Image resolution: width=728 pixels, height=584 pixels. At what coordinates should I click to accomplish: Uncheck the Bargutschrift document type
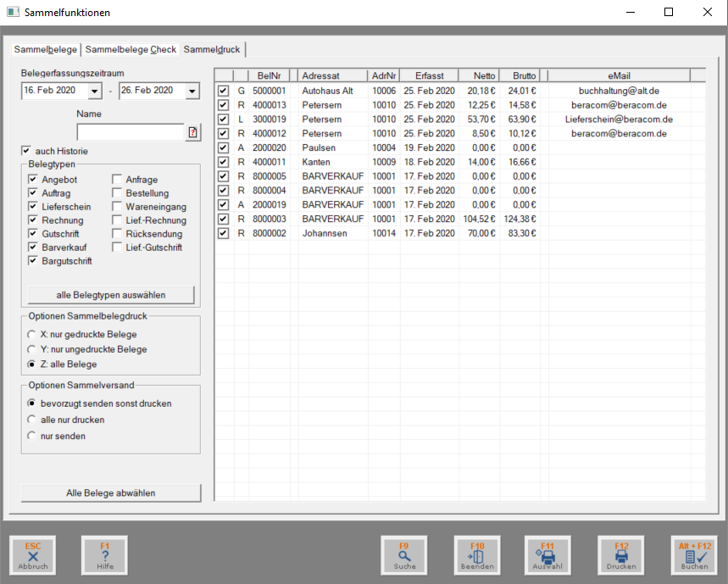click(33, 260)
